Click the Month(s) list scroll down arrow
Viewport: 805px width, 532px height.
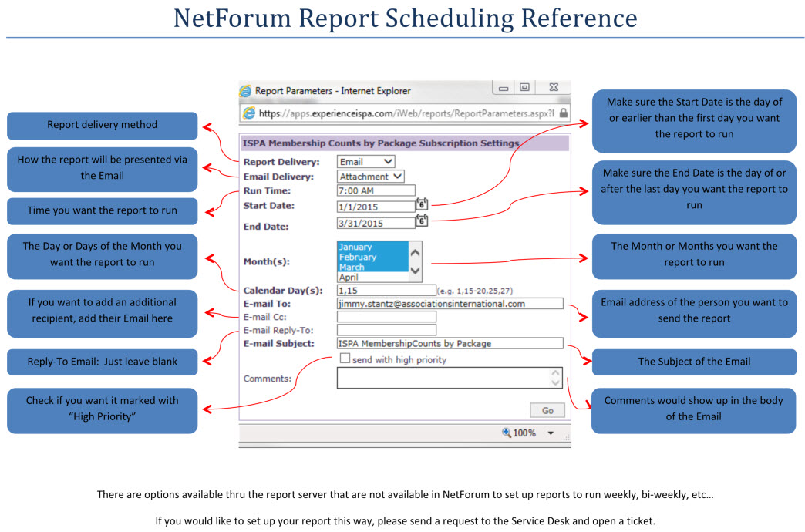416,270
